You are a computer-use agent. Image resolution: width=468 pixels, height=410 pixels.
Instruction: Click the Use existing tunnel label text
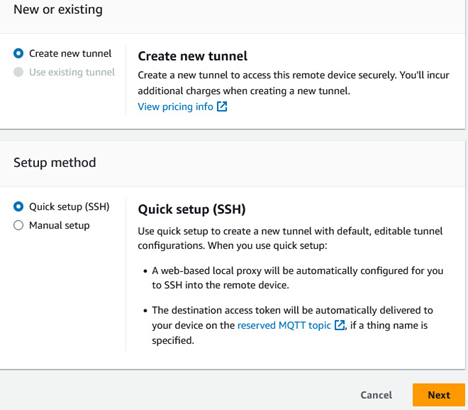(72, 72)
